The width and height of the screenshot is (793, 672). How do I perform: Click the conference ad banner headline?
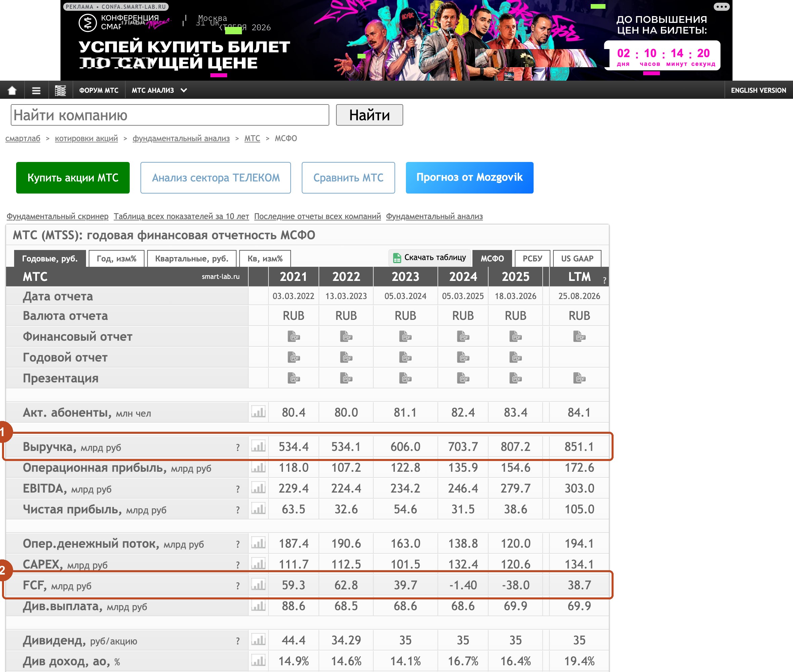(184, 55)
